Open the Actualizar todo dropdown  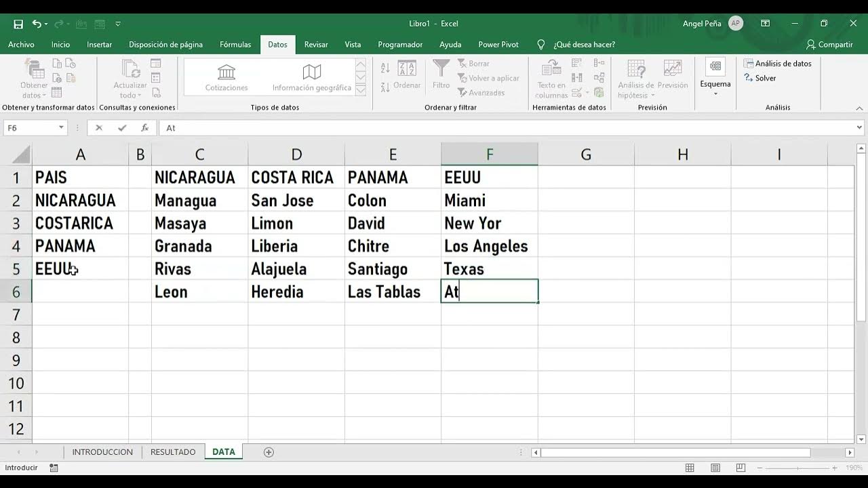[130, 79]
